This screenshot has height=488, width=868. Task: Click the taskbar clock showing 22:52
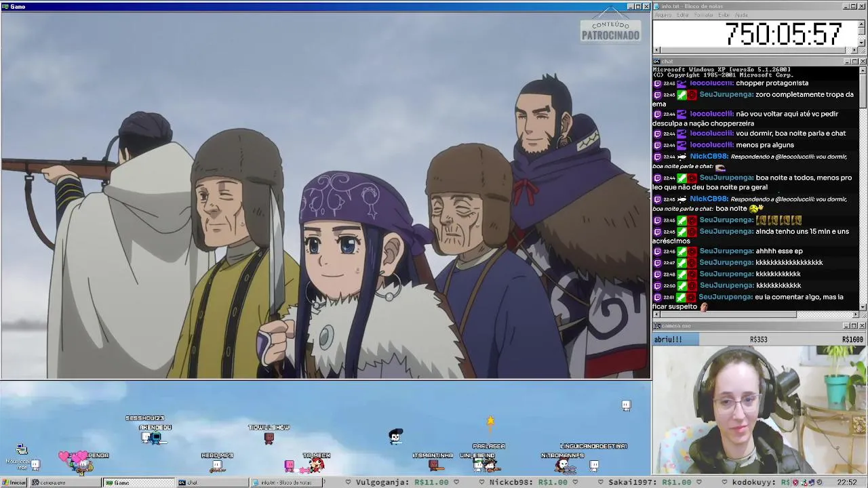coord(846,483)
